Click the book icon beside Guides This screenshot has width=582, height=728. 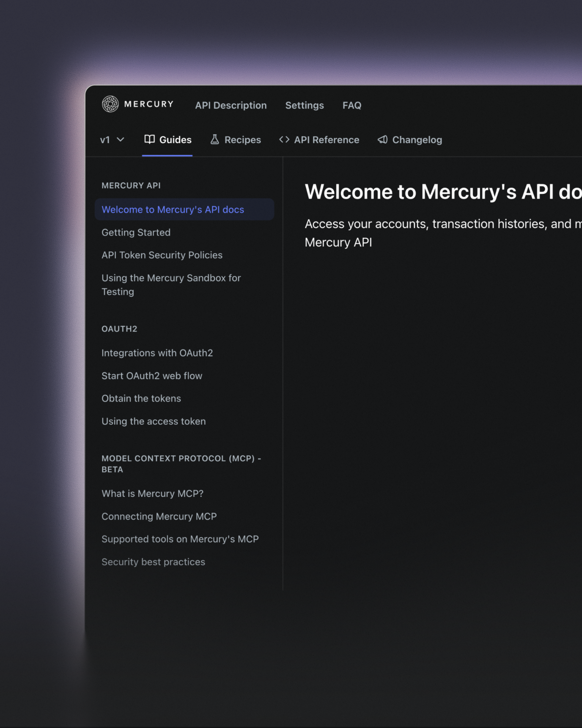click(x=150, y=139)
